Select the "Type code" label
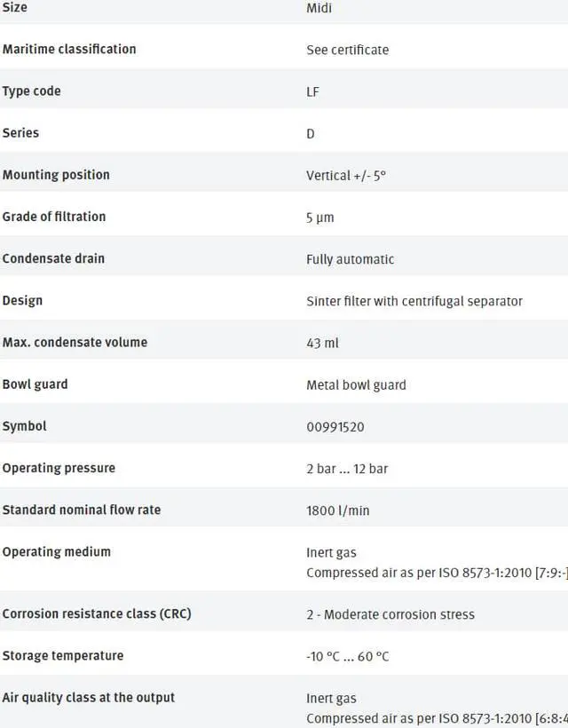Image resolution: width=568 pixels, height=728 pixels. [32, 91]
